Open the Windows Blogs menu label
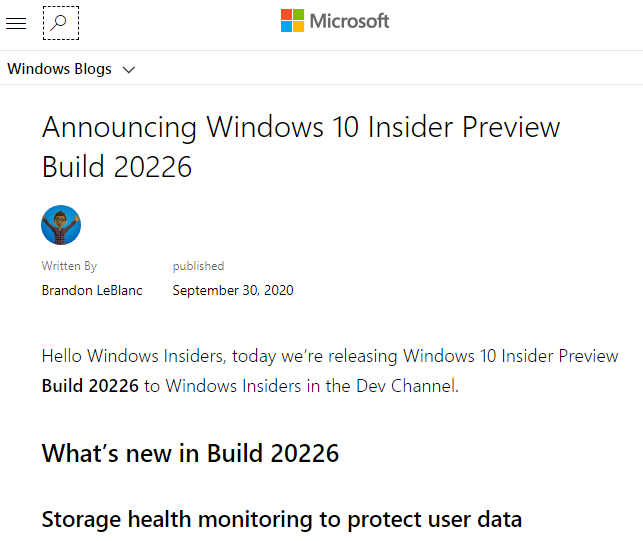The image size is (643, 541). point(59,69)
